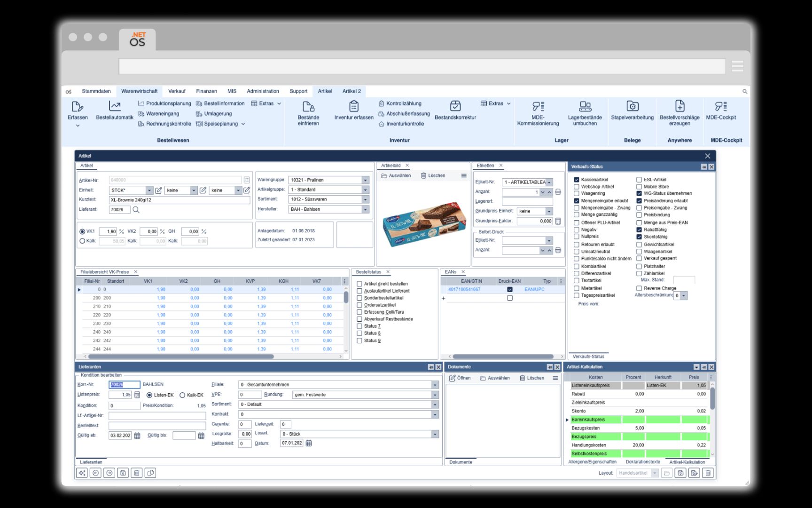
Task: Open the Warengruppe dropdown
Action: [x=365, y=180]
